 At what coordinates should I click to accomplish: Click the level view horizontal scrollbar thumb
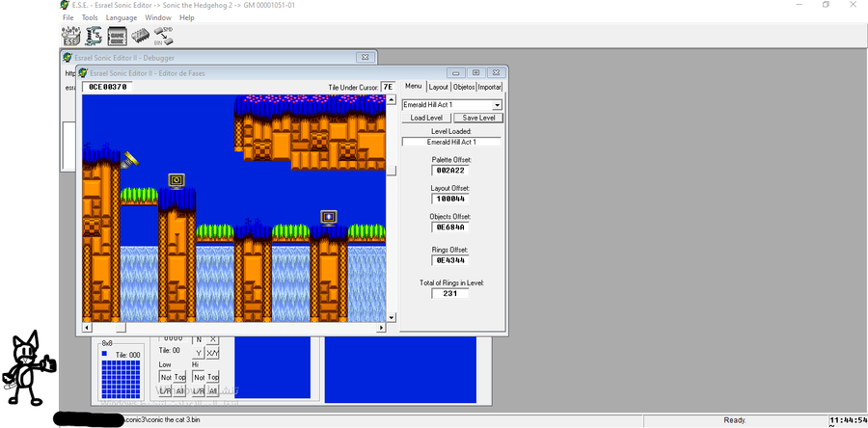[121, 328]
